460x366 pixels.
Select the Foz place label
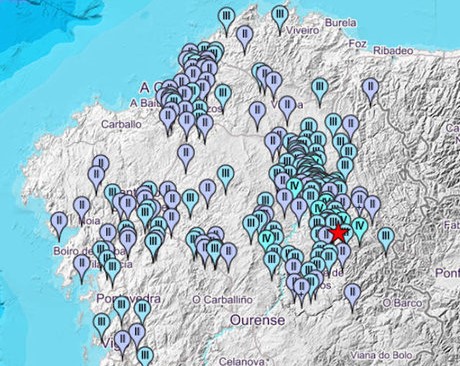(x=358, y=43)
